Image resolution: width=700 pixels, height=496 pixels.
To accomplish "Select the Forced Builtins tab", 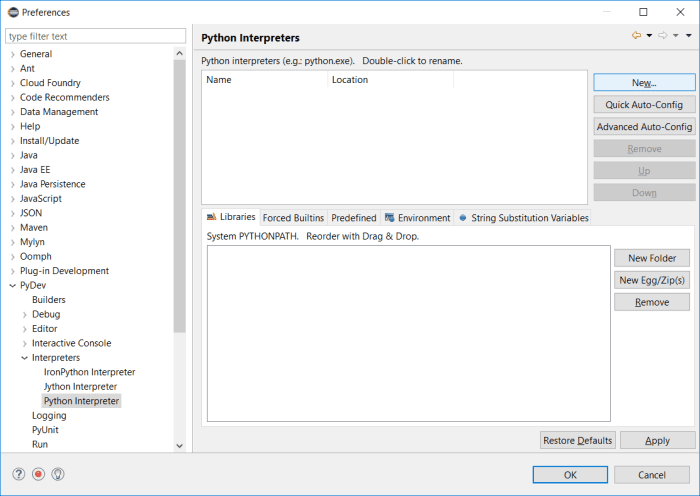I will [293, 218].
